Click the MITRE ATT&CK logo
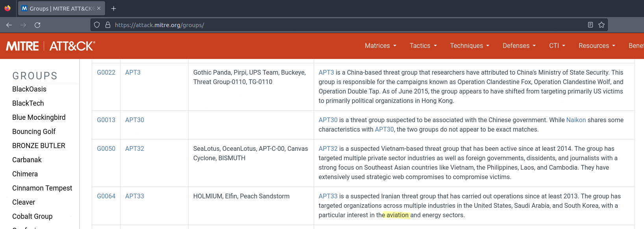This screenshot has height=229, width=644. pos(50,46)
